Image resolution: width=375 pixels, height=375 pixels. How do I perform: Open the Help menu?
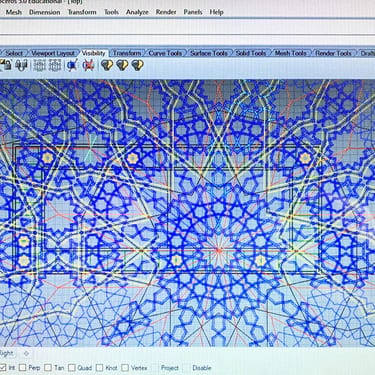point(216,12)
